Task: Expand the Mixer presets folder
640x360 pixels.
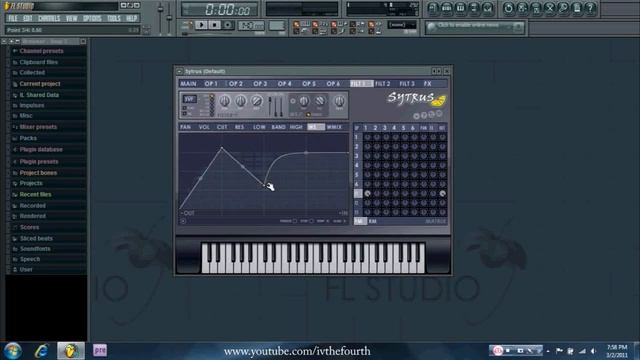Action: coord(38,127)
